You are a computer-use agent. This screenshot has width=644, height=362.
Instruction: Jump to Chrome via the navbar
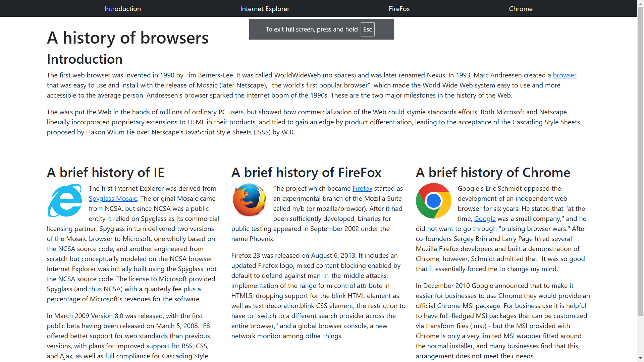(521, 9)
